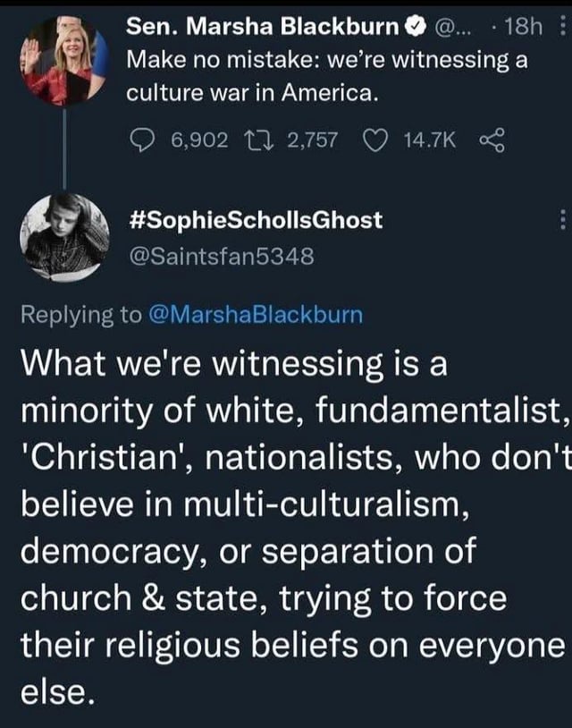This screenshot has height=728, width=572.
Task: Open the "Make no mistake" tweet text
Action: [322, 77]
